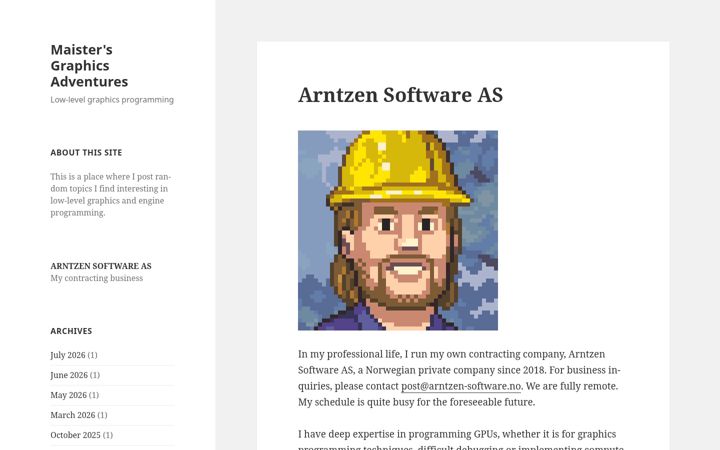Open the June 2026 archive
This screenshot has width=720, height=450.
(x=69, y=375)
